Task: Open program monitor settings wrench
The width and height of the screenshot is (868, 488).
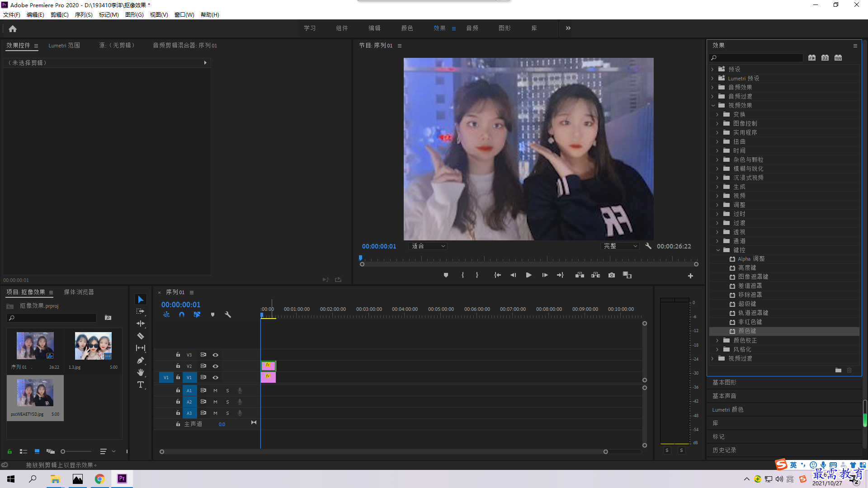Action: point(648,246)
